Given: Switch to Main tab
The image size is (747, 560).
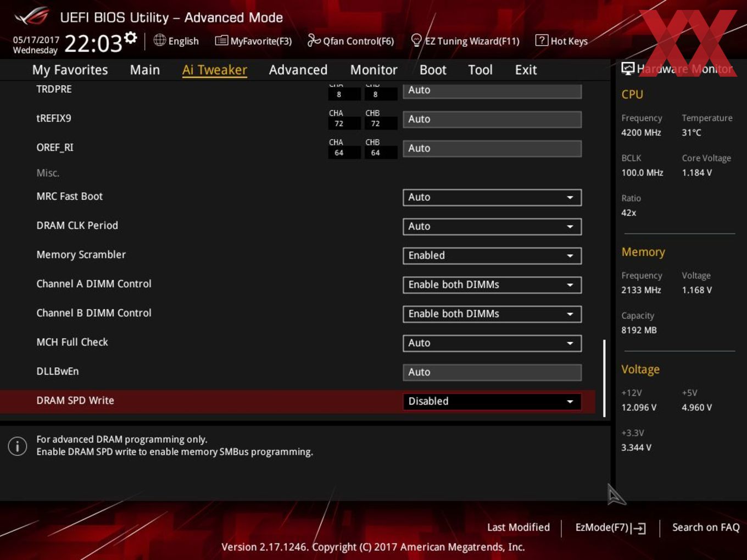Looking at the screenshot, I should coord(145,70).
